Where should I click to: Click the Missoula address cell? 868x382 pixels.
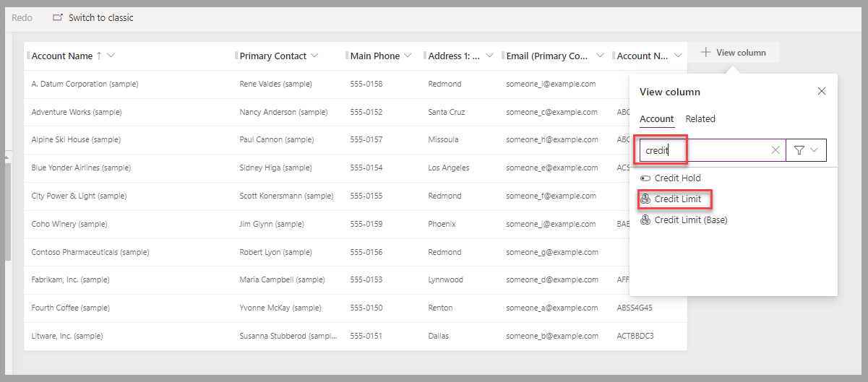tap(443, 139)
